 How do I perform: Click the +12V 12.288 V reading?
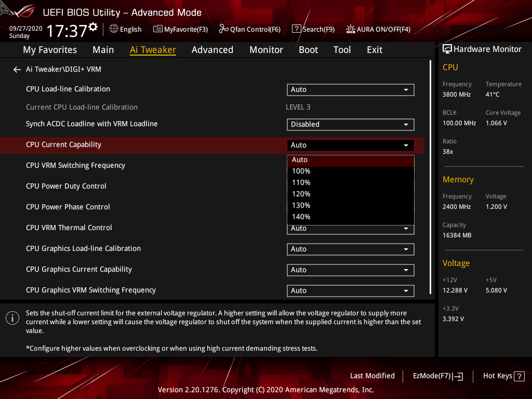455,290
